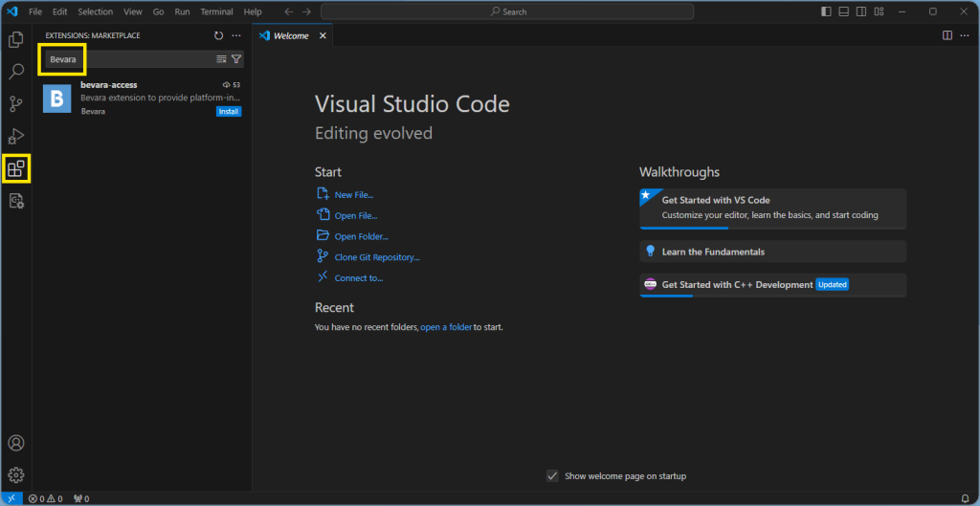Click the 'open a folder' link
This screenshot has height=506, width=980.
446,327
